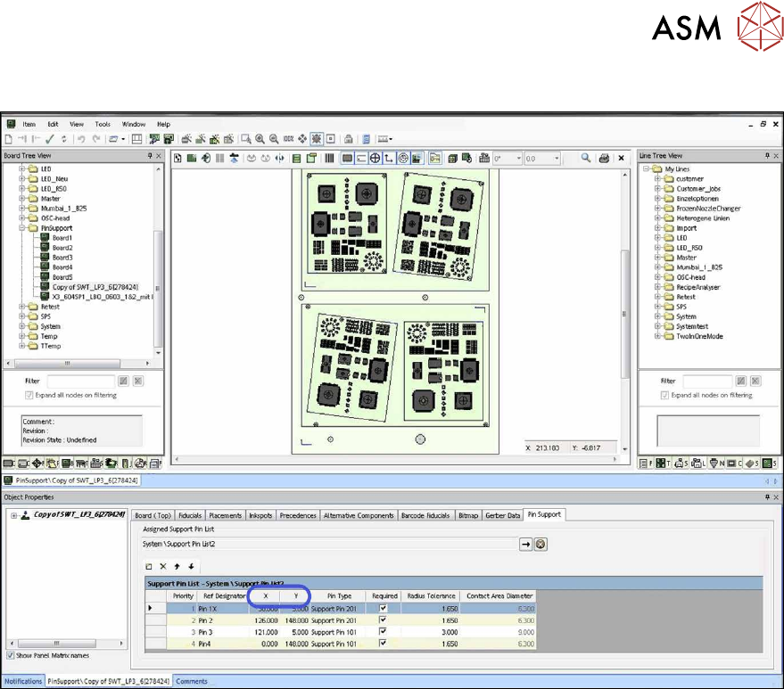
Task: Expand the Master folder in Board Tree View
Action: click(x=22, y=199)
